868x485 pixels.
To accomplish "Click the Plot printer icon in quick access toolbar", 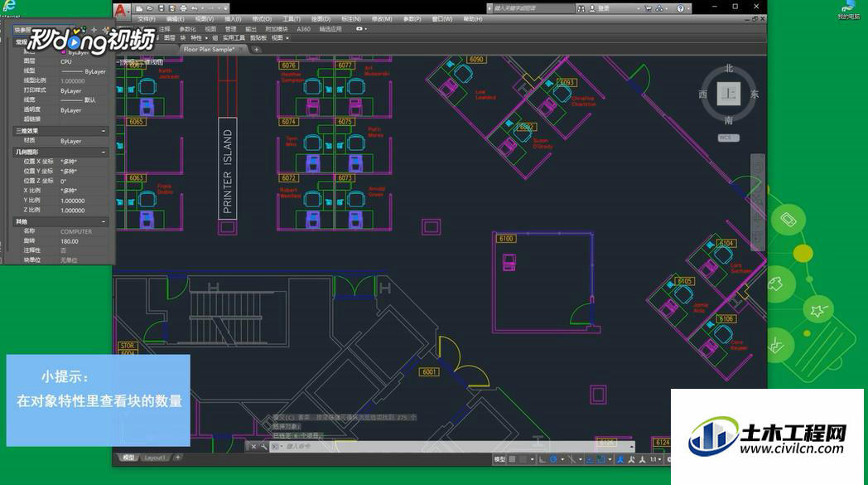I will (x=183, y=8).
